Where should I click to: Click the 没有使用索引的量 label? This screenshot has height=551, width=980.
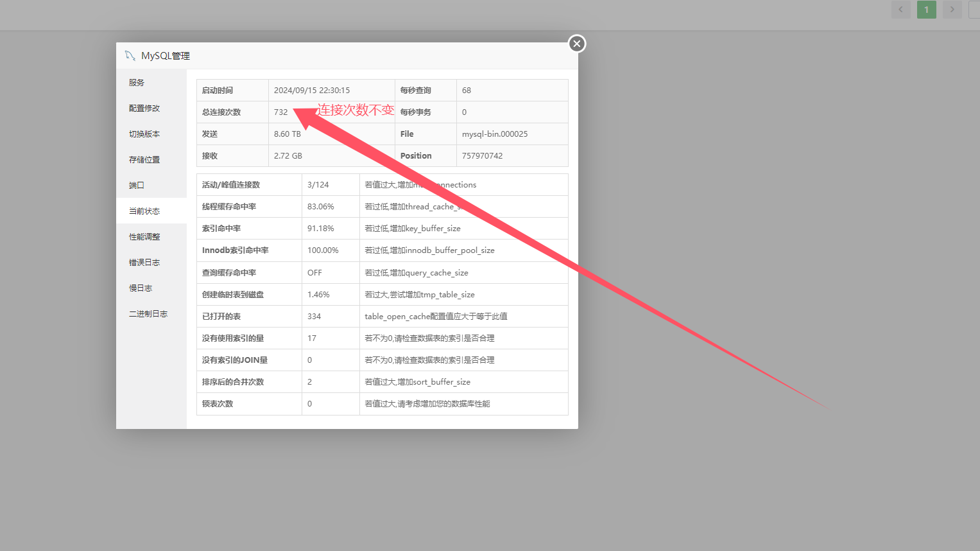point(233,338)
